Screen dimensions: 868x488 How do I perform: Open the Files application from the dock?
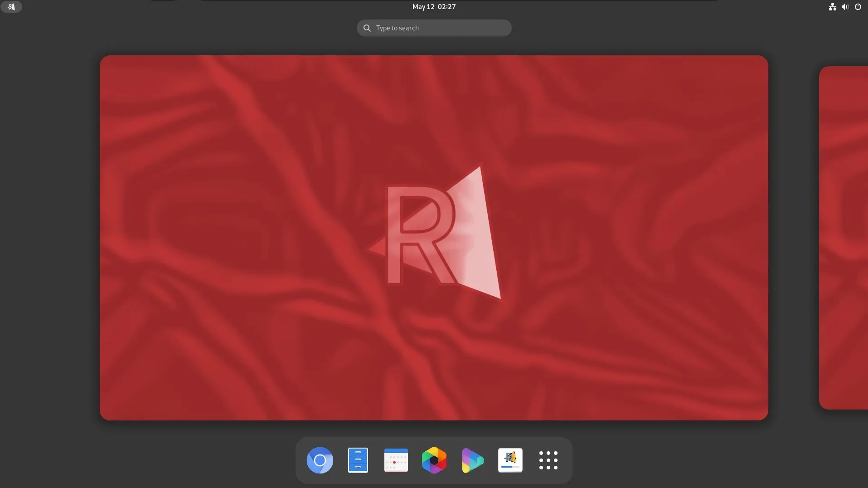(x=358, y=460)
